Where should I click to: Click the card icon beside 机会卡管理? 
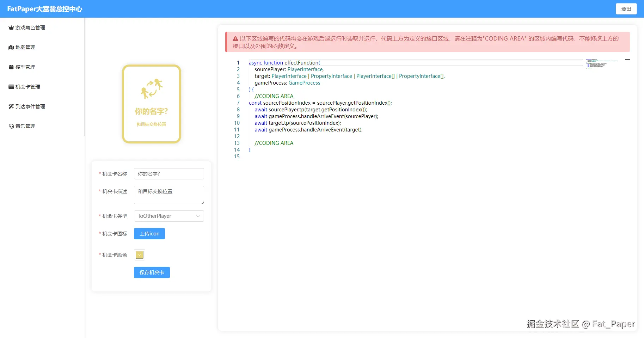[11, 87]
